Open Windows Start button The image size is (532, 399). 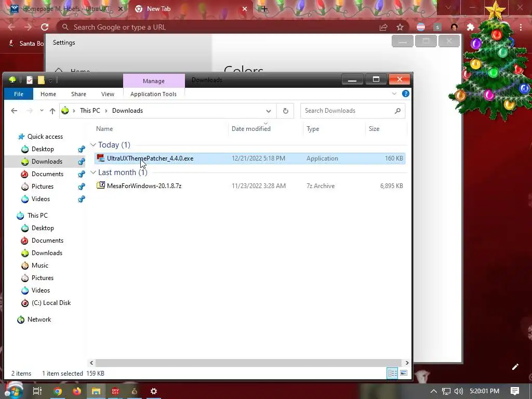pos(13,391)
